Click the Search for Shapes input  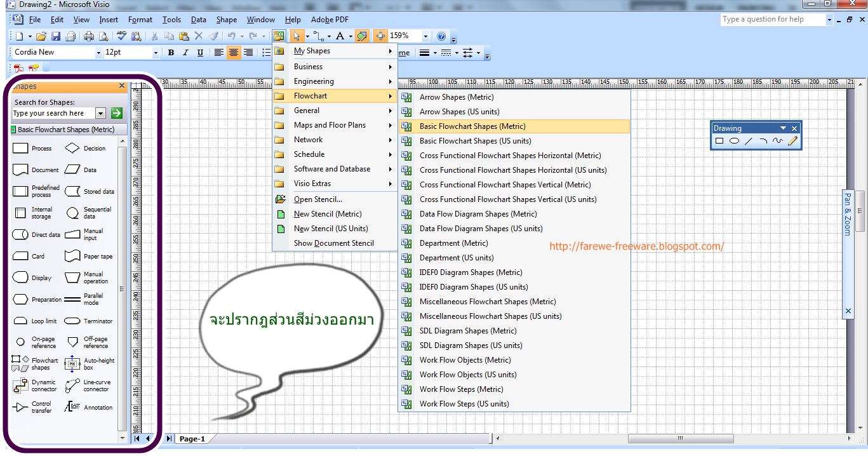click(x=53, y=113)
